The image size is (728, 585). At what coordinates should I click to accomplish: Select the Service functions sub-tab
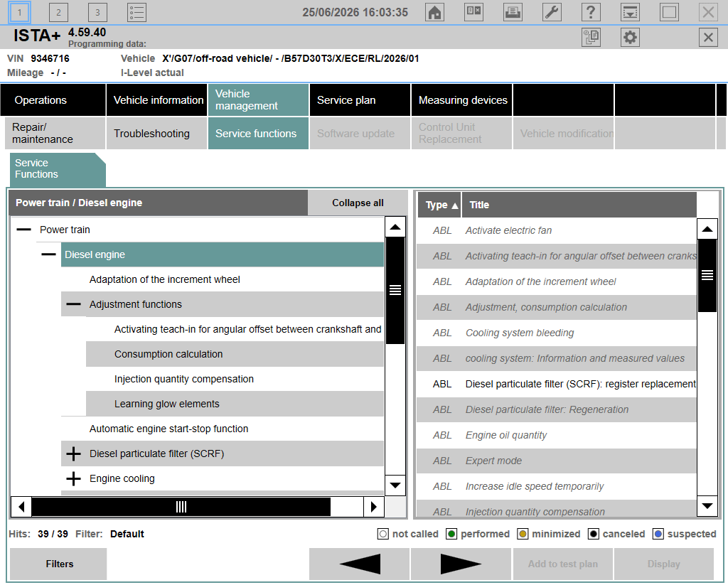[x=258, y=133]
